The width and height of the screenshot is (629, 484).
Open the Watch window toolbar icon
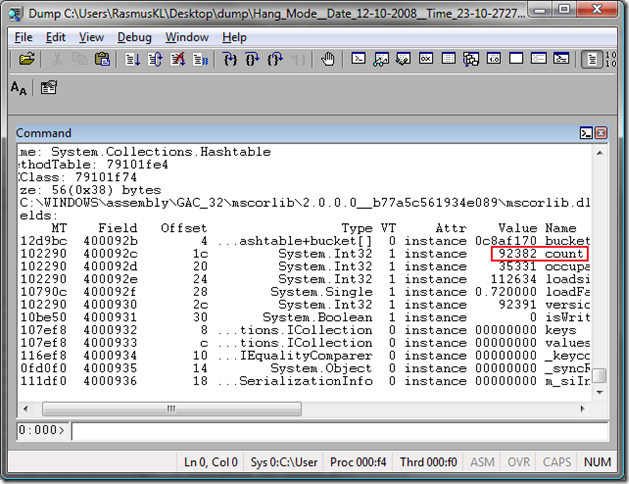[x=381, y=59]
